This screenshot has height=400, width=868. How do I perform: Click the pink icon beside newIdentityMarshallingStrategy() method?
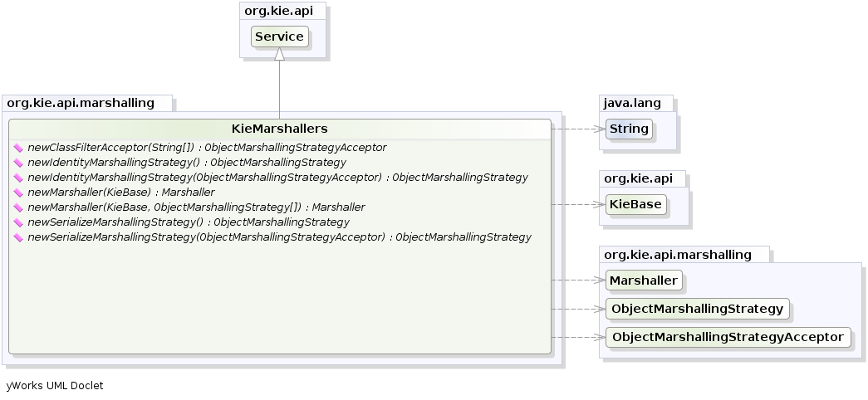(19, 163)
